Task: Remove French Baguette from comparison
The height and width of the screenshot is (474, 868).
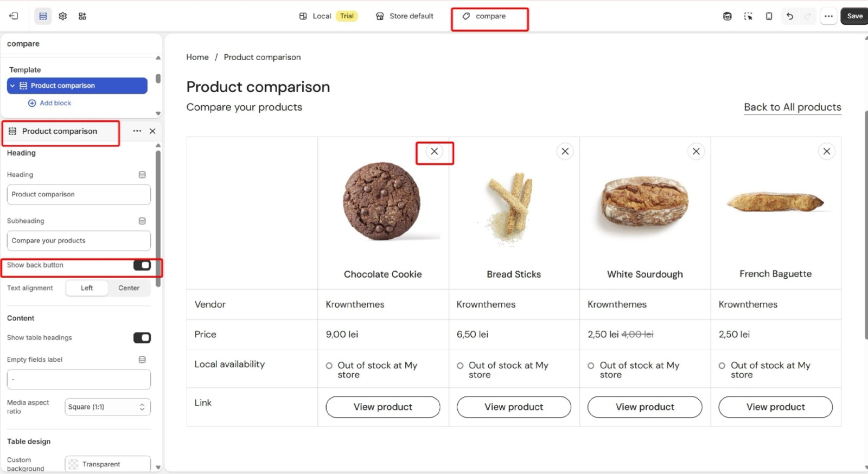Action: 827,151
